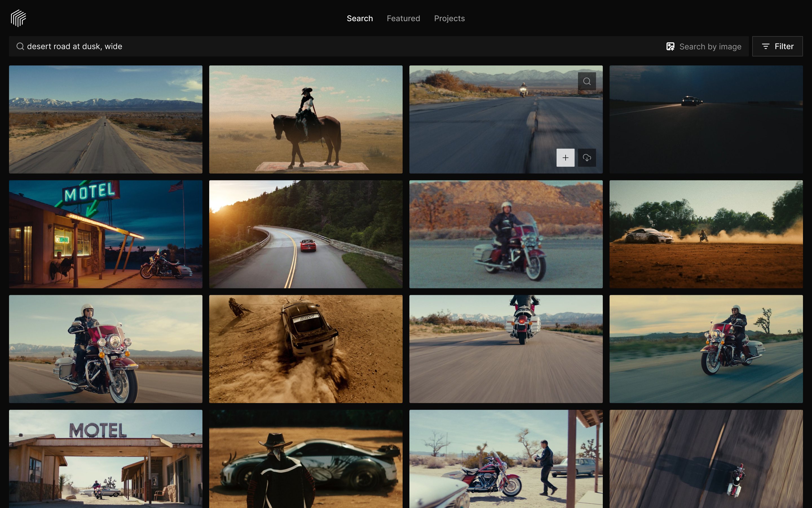Click the magnifier icon in the search bar
Image resolution: width=812 pixels, height=508 pixels.
pos(20,46)
